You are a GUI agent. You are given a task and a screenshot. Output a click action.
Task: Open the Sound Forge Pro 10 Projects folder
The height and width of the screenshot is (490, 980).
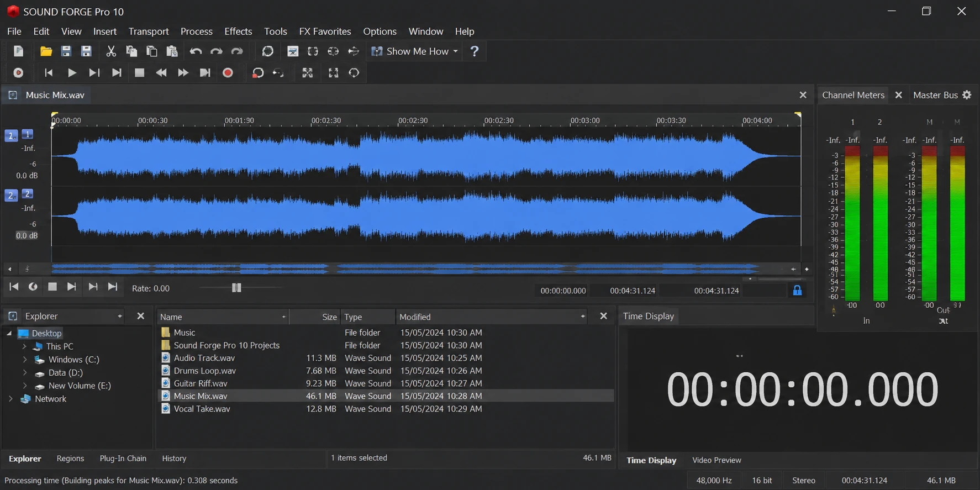(226, 345)
